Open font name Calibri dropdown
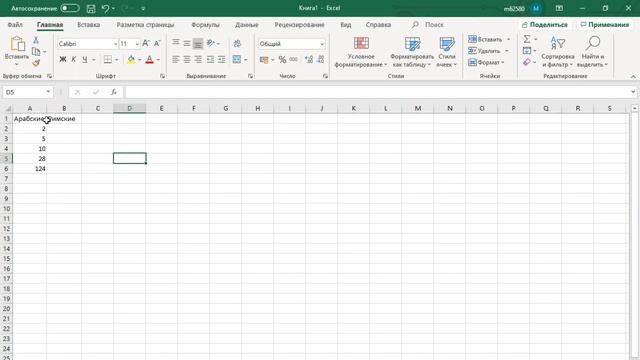This screenshot has width=640, height=360. click(x=116, y=44)
